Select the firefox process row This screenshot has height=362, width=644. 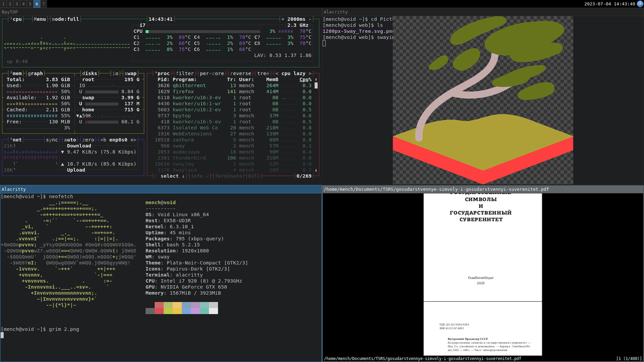[234, 92]
